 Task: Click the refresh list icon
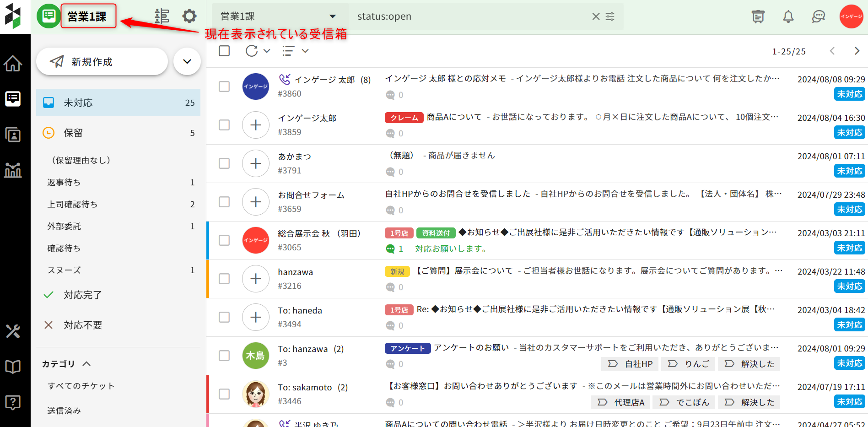(252, 51)
